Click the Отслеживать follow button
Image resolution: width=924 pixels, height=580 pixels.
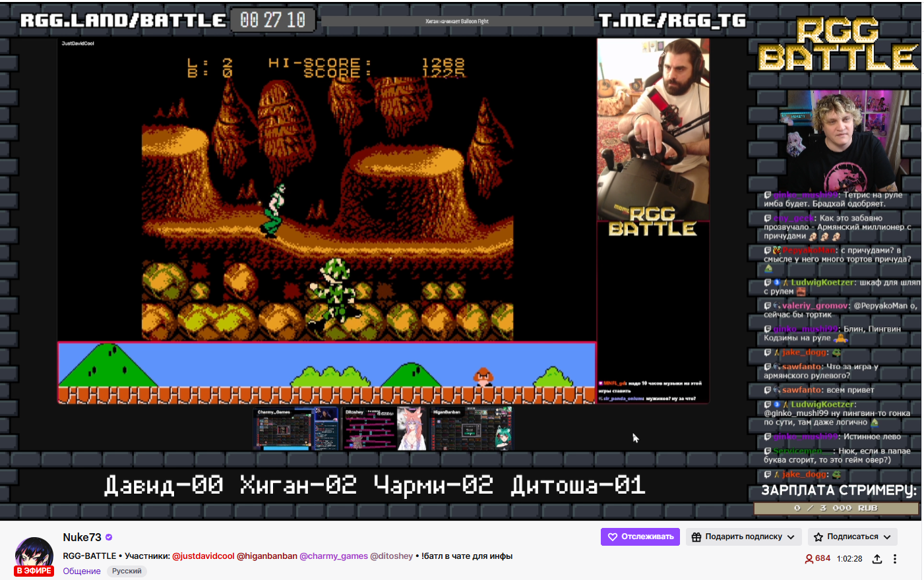pyautogui.click(x=640, y=536)
